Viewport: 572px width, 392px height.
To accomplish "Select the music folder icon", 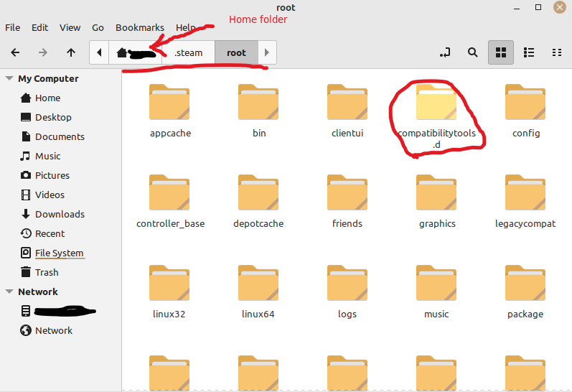I will [436, 282].
